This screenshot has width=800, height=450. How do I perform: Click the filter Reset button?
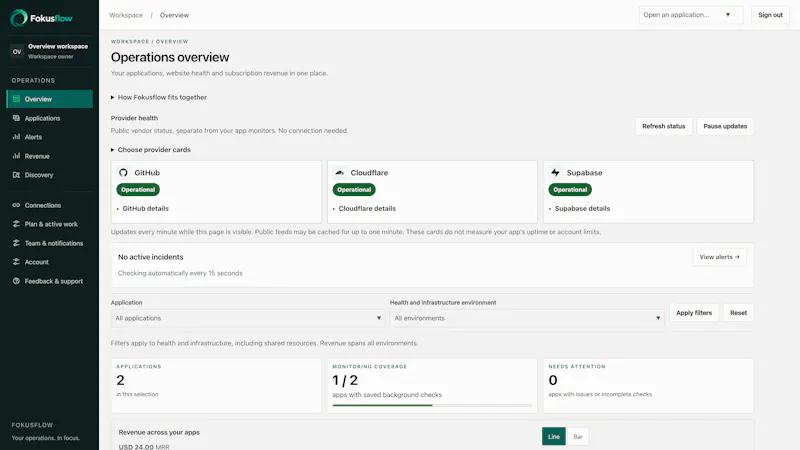[738, 313]
